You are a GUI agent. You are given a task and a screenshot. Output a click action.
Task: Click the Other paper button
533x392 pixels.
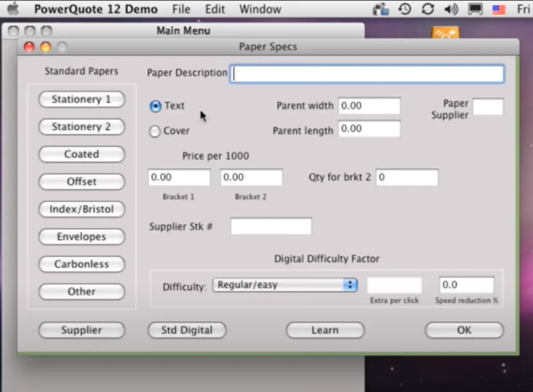82,292
